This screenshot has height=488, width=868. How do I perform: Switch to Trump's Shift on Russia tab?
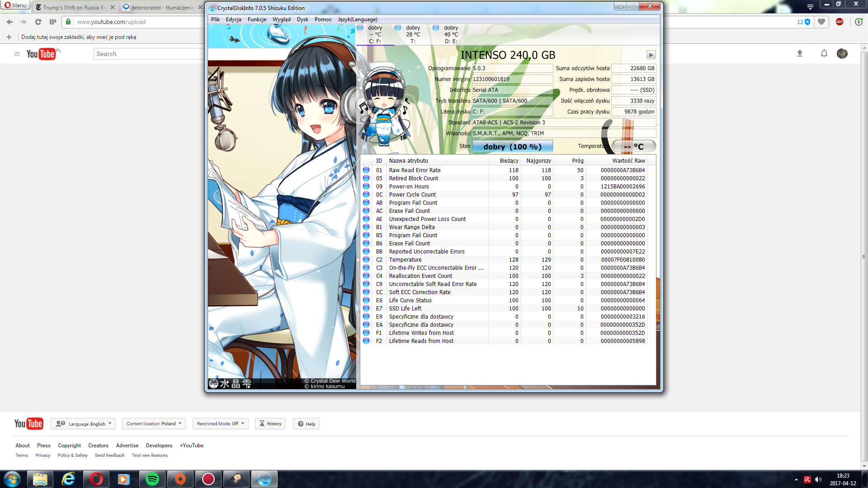(x=75, y=7)
